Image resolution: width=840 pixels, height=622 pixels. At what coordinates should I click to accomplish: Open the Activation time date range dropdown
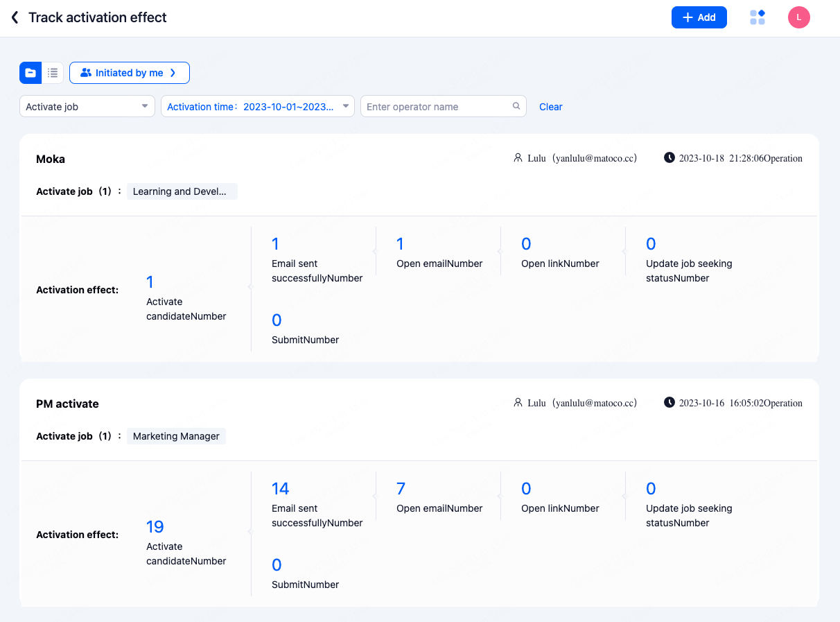(258, 107)
